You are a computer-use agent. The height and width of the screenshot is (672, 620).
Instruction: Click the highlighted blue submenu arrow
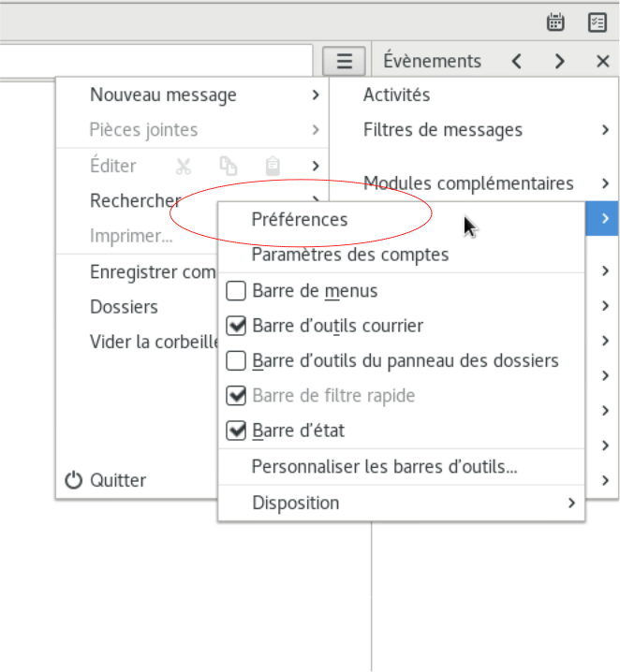coord(602,219)
